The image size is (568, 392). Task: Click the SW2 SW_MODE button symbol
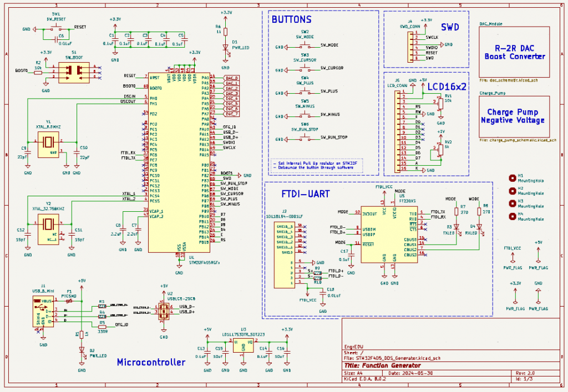(x=305, y=45)
